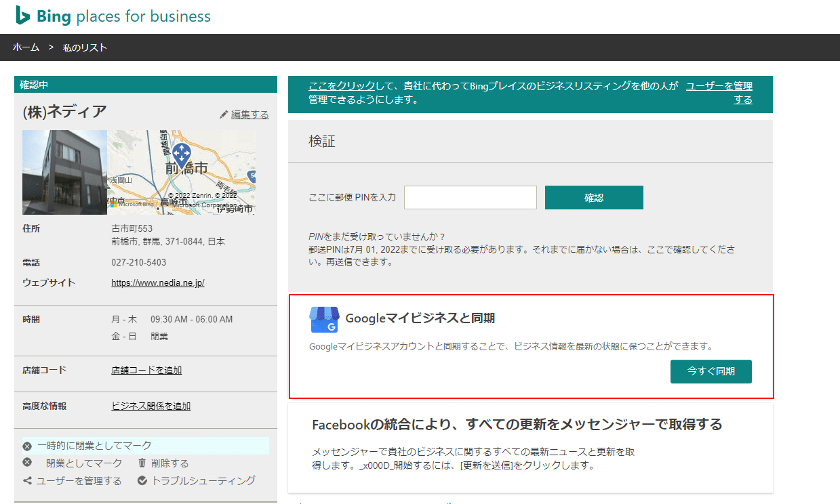Open the building photo thumbnail
Image resolution: width=840 pixels, height=504 pixels.
click(x=64, y=172)
